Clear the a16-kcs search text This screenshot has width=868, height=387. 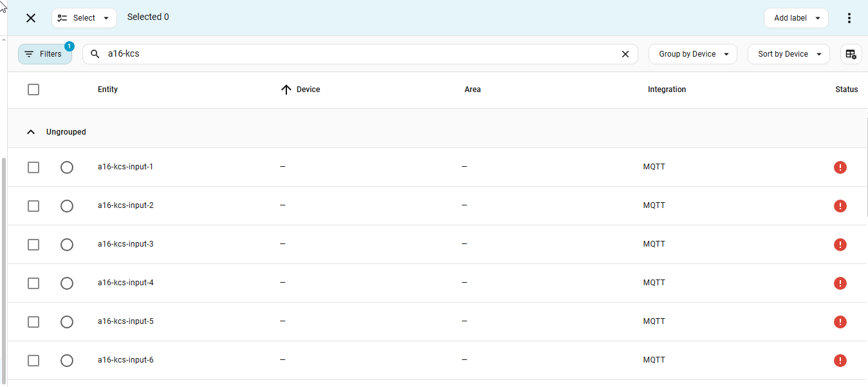pyautogui.click(x=625, y=54)
